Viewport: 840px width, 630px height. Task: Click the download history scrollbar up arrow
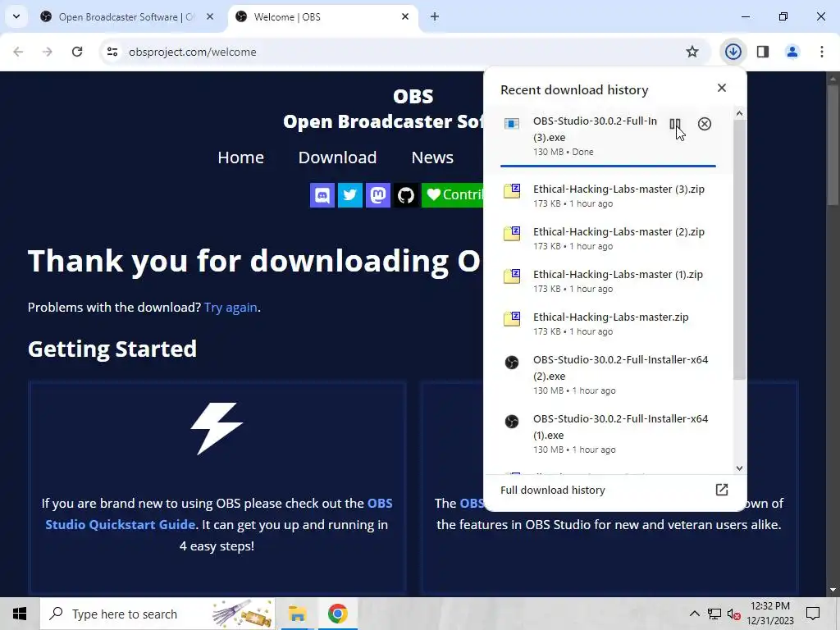click(x=739, y=113)
